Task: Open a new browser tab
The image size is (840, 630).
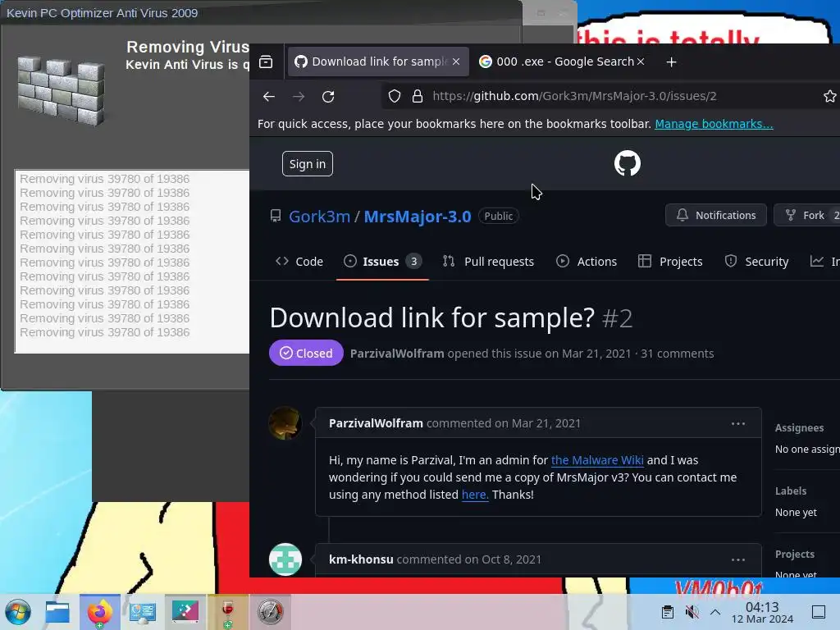Action: point(671,62)
